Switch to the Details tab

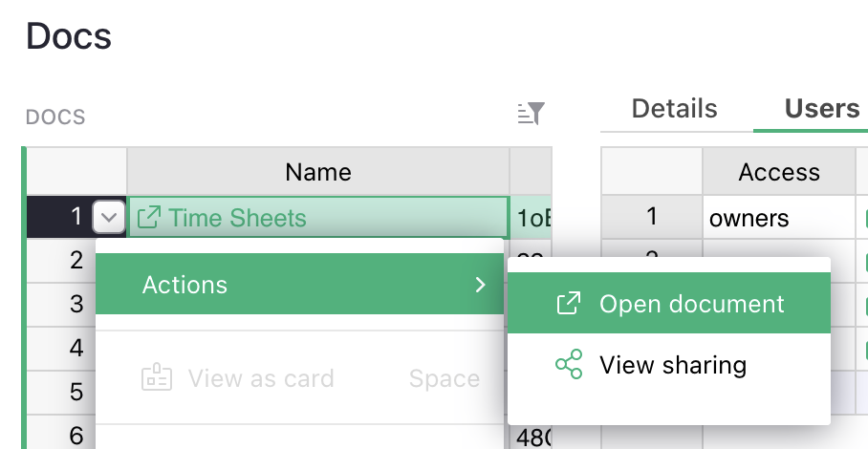tap(674, 108)
